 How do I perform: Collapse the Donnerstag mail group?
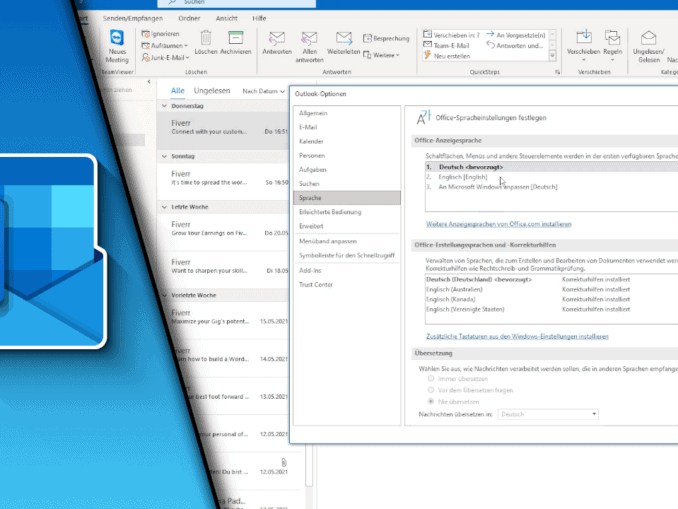coord(164,106)
